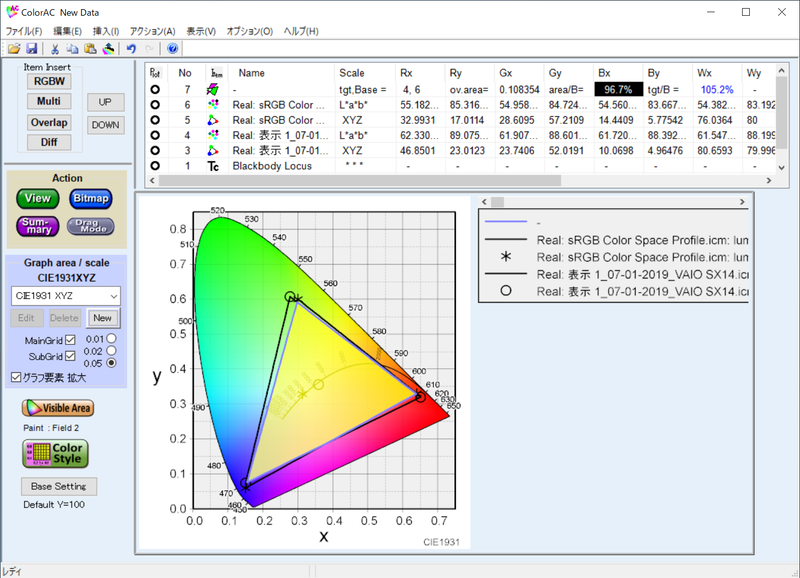Open the 挿入(I) menu
The image size is (800, 578).
coord(106,29)
